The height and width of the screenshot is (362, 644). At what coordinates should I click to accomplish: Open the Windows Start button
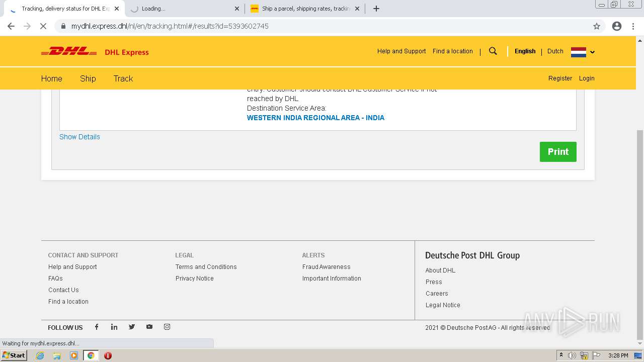(x=14, y=355)
